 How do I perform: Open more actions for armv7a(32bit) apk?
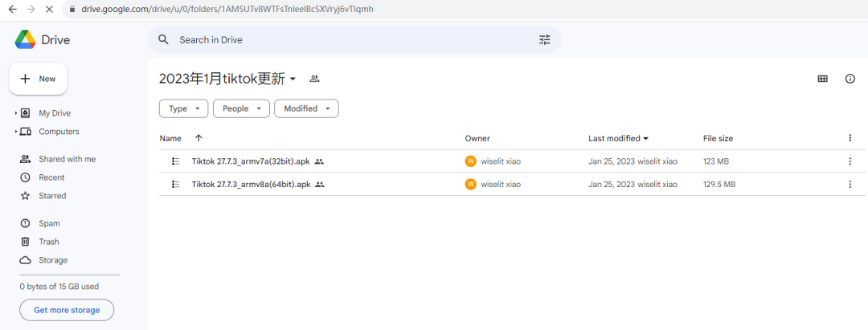(850, 161)
